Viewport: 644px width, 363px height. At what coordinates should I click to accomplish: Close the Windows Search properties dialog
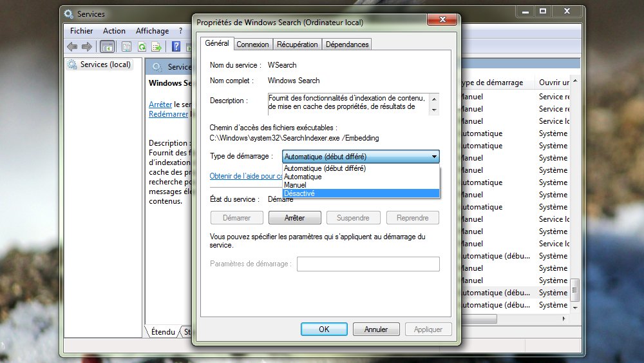tap(442, 19)
